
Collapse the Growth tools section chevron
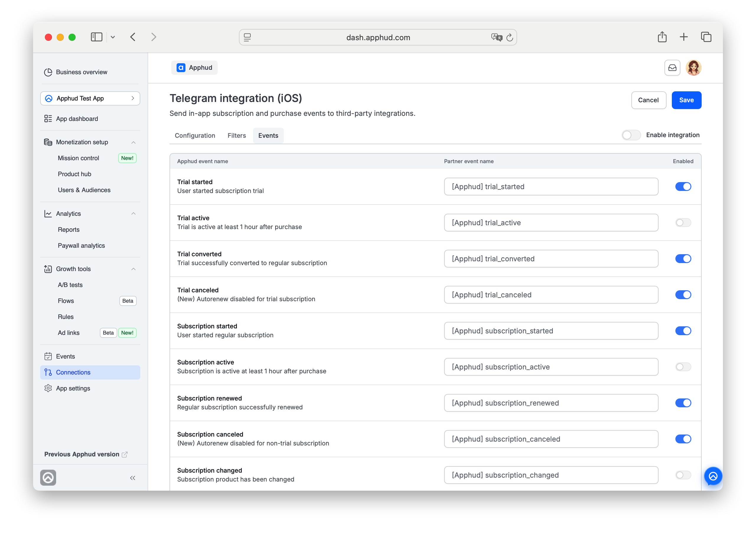pyautogui.click(x=133, y=269)
